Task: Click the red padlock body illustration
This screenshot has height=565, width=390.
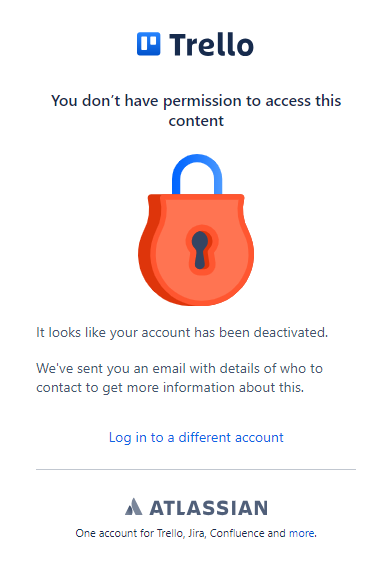Action: click(196, 250)
